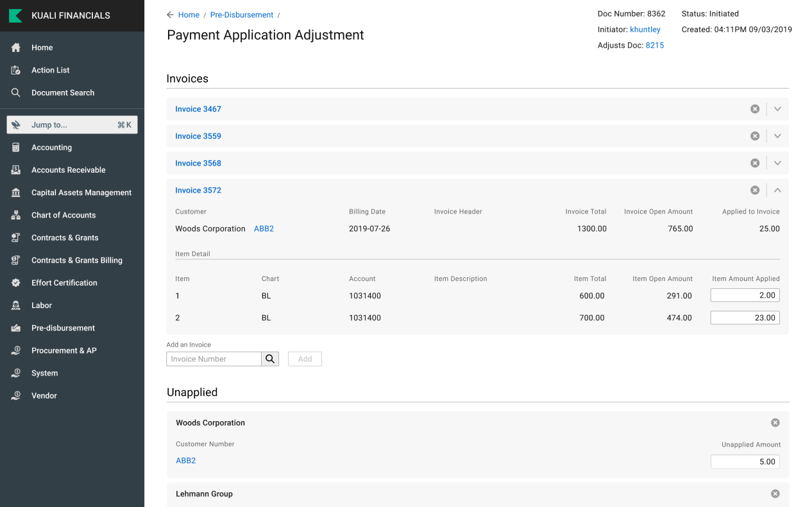Click the Document Search magnifier icon
The image size is (812, 507).
coord(16,92)
